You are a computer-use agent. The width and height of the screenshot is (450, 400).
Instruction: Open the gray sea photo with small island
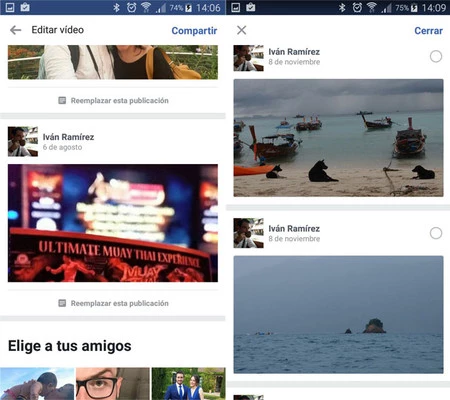(338, 314)
